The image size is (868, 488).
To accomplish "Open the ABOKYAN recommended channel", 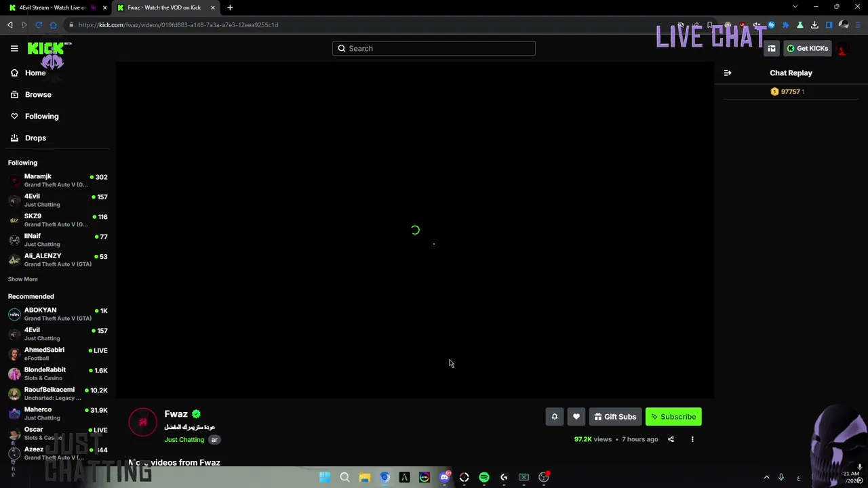I will point(58,314).
